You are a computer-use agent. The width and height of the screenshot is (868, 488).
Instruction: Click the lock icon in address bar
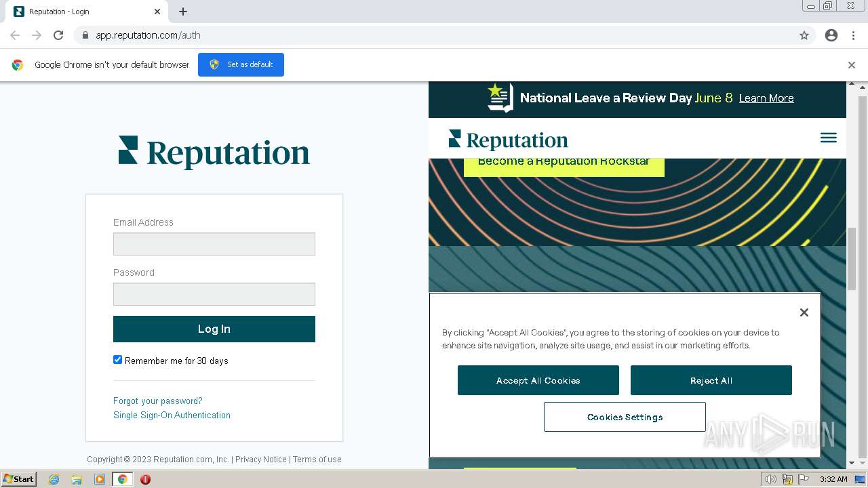pyautogui.click(x=85, y=35)
